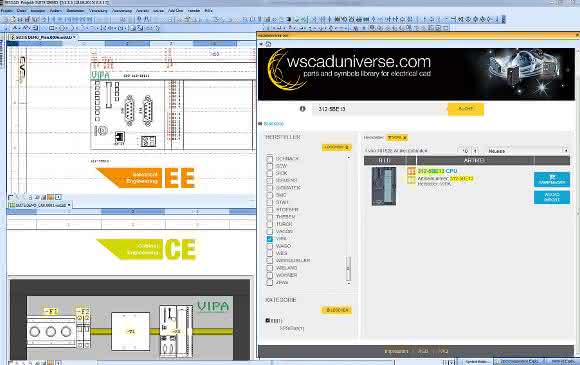Image resolution: width=580 pixels, height=365 pixels.
Task: Click the manufacturer list scroll-down arrow
Action: (x=348, y=283)
